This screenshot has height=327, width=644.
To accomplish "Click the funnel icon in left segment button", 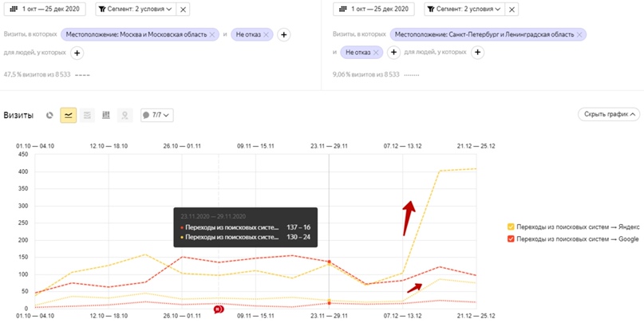I will coord(103,9).
